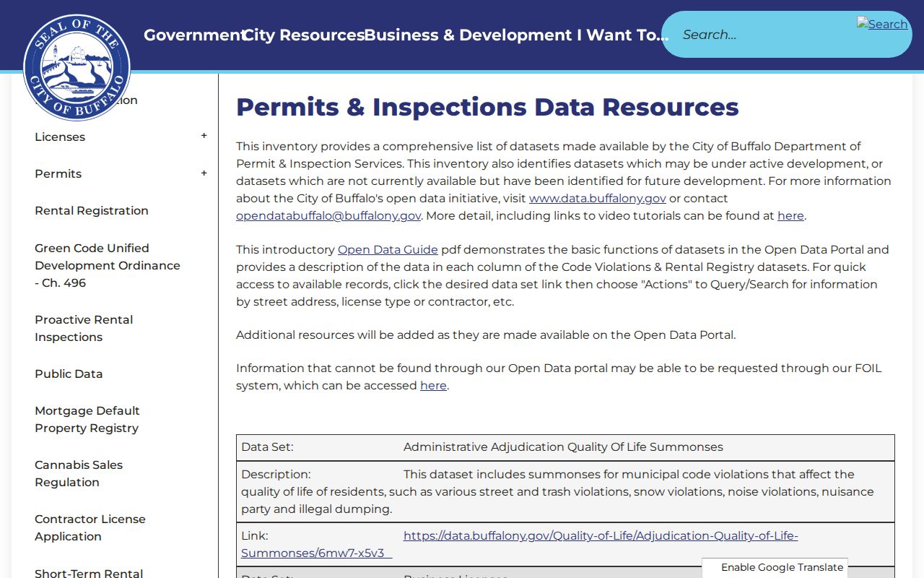Viewport: 924px width, 578px height.
Task: Open Contractor License Application sidebar link
Action: point(90,527)
